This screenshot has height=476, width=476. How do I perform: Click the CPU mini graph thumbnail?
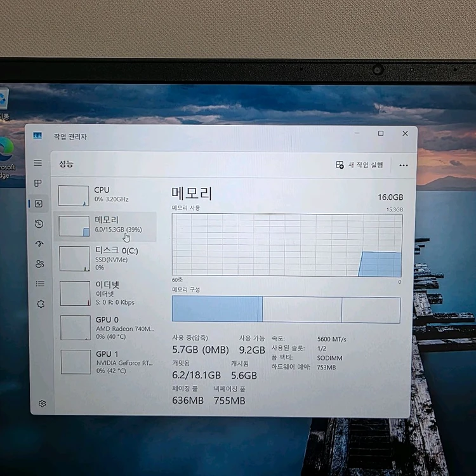74,196
